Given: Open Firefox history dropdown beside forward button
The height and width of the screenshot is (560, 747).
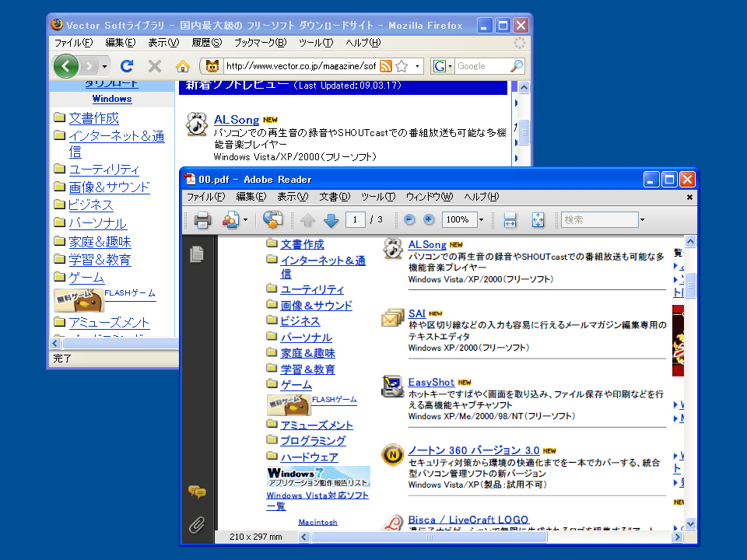Looking at the screenshot, I should pyautogui.click(x=104, y=66).
